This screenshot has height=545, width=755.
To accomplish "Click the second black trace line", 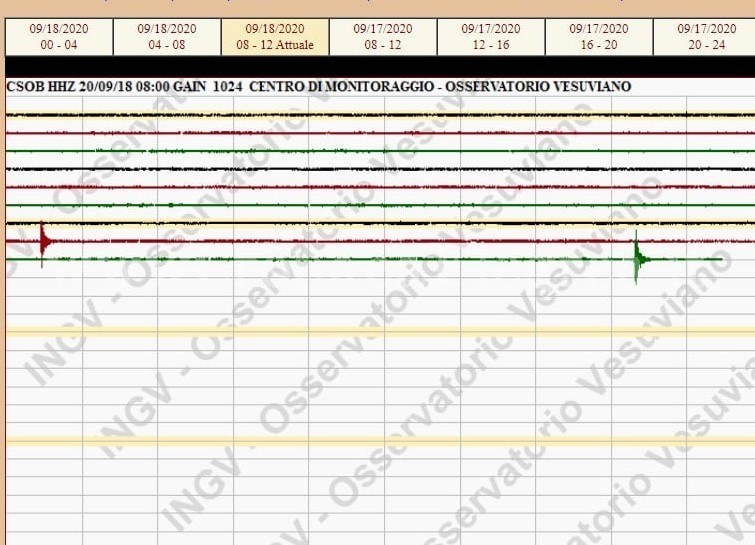I will (380, 169).
